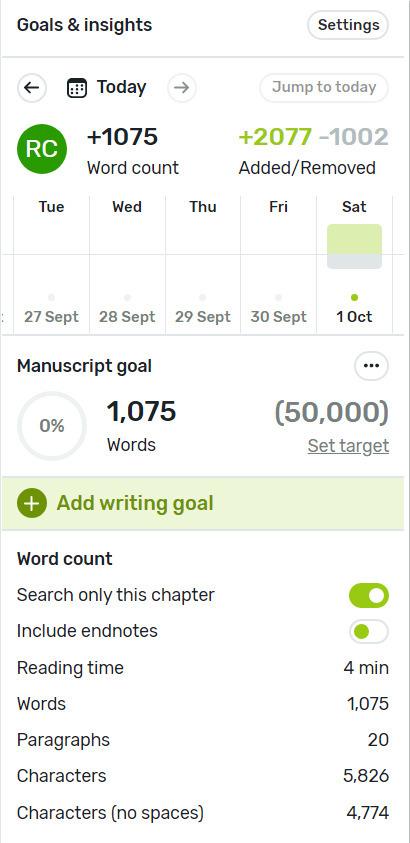Screen dimensions: 410x843
Task: Click the Saturday word count bar
Action: pyautogui.click(x=355, y=246)
